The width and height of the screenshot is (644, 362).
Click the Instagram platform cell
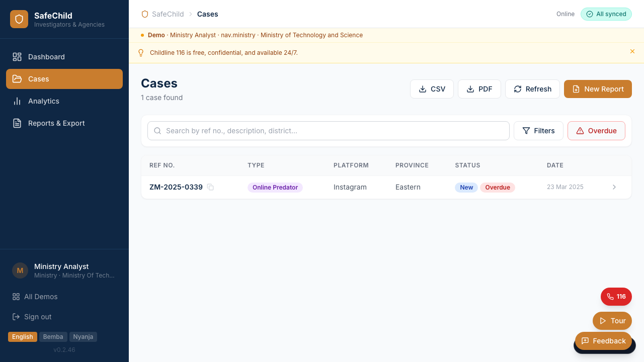[350, 187]
